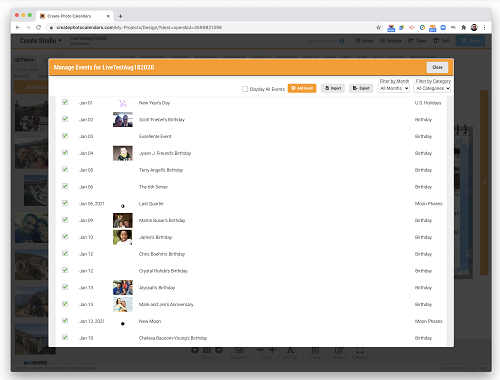
Task: Open the Jan 02 birthday photo thumbnail
Action: [x=123, y=120]
